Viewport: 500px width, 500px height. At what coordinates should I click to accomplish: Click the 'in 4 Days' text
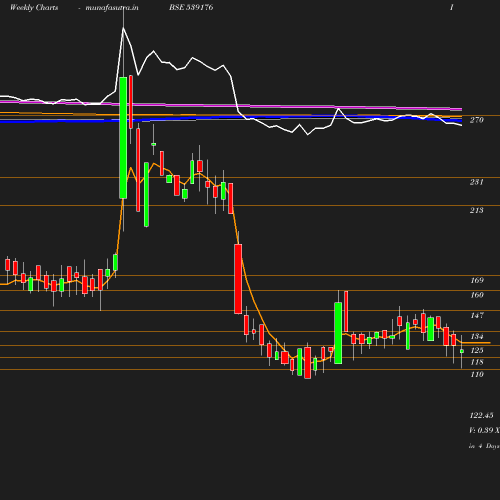click(x=484, y=446)
